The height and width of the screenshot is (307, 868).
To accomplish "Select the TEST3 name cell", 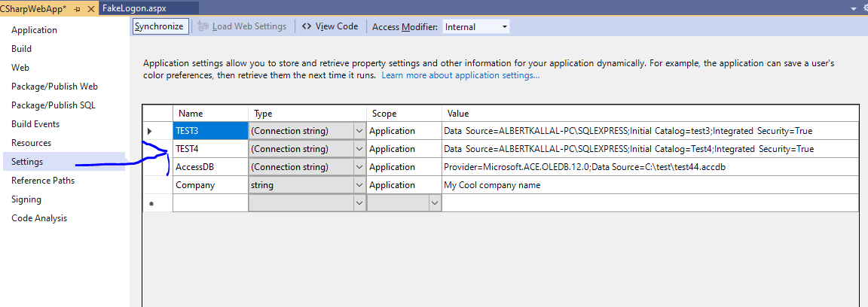I will [210, 131].
